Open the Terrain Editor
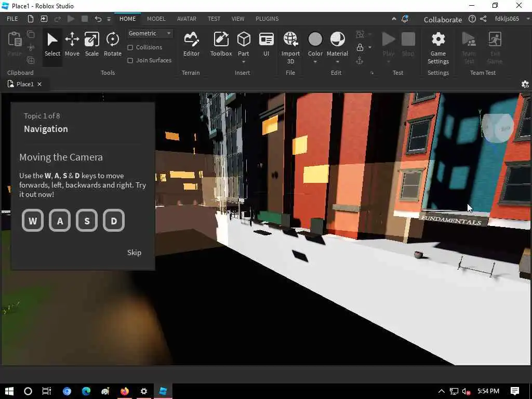This screenshot has width=532, height=399. 191,45
